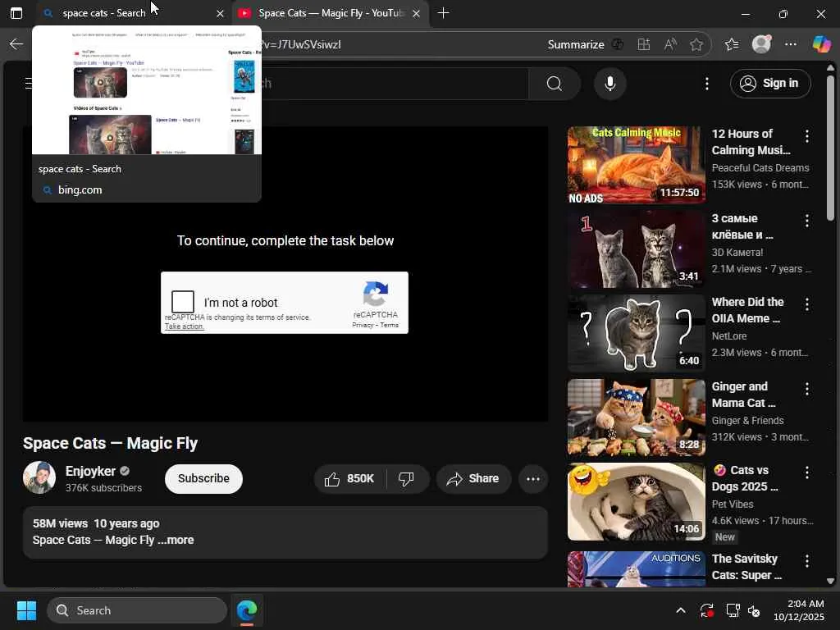This screenshot has height=630, width=840.
Task: Expand the description with ...more
Action: [x=176, y=540]
